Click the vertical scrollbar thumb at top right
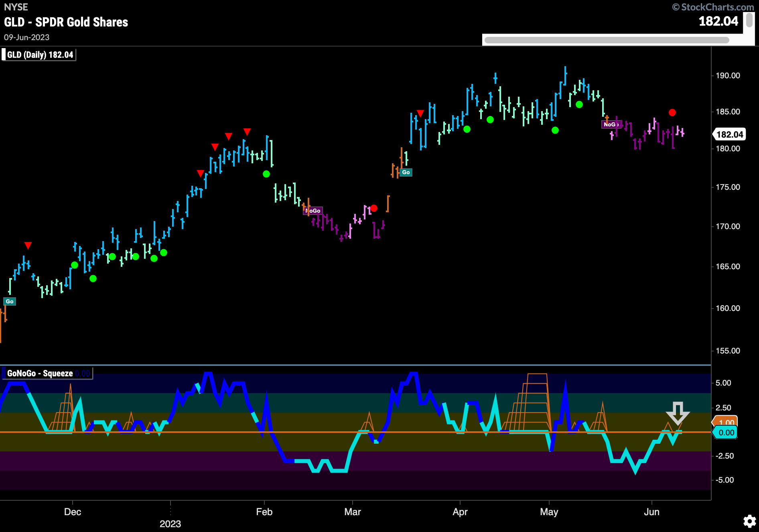 749,20
